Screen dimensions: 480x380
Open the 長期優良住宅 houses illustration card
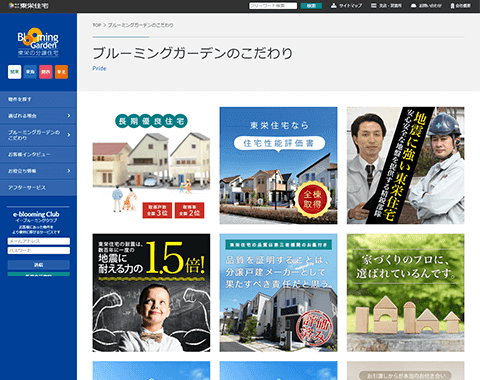[151, 165]
